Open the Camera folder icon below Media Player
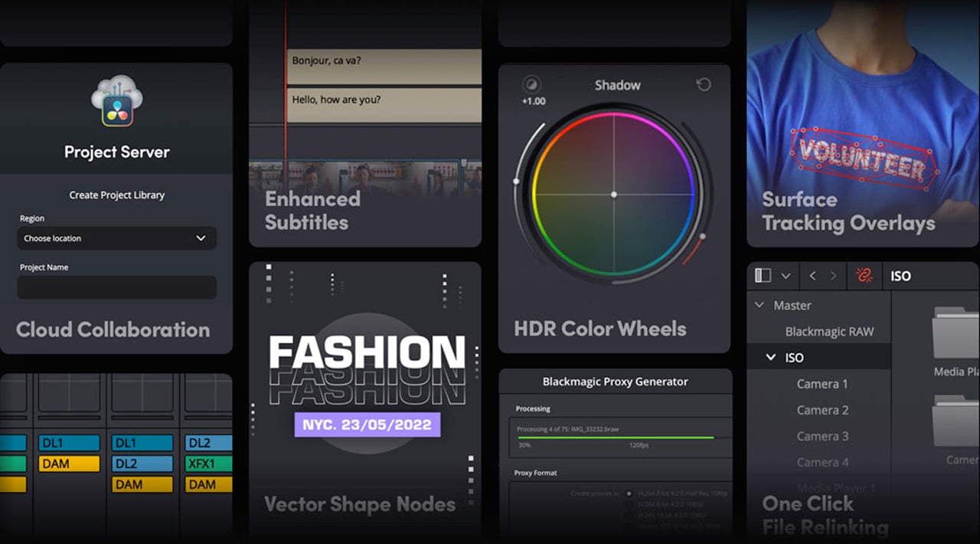This screenshot has height=544, width=980. (x=955, y=420)
